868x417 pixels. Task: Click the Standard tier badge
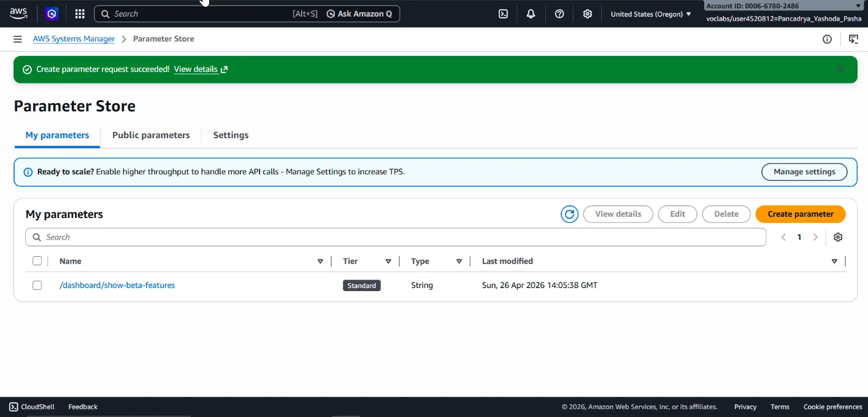[362, 286]
